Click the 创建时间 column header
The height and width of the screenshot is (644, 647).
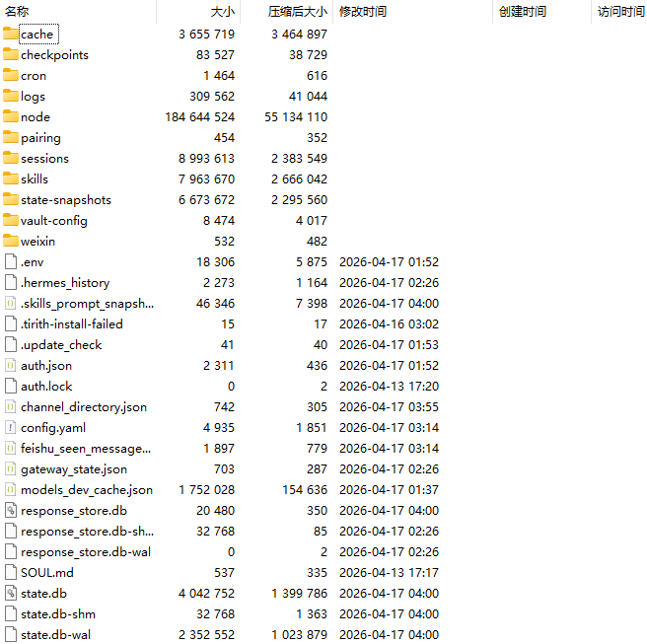click(523, 12)
